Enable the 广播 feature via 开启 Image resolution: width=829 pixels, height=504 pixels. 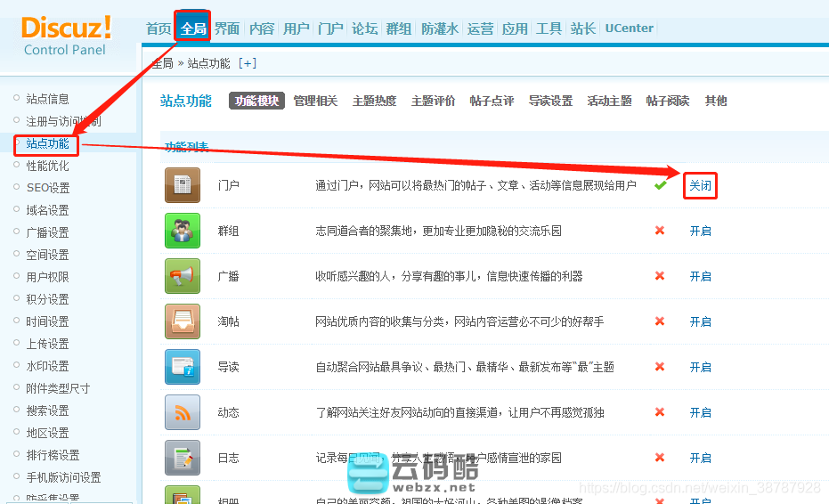click(700, 276)
